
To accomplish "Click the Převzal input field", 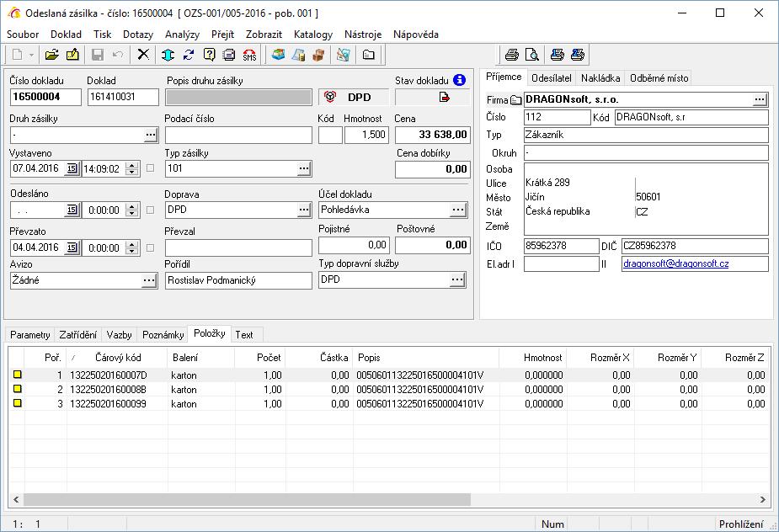I will pos(238,247).
